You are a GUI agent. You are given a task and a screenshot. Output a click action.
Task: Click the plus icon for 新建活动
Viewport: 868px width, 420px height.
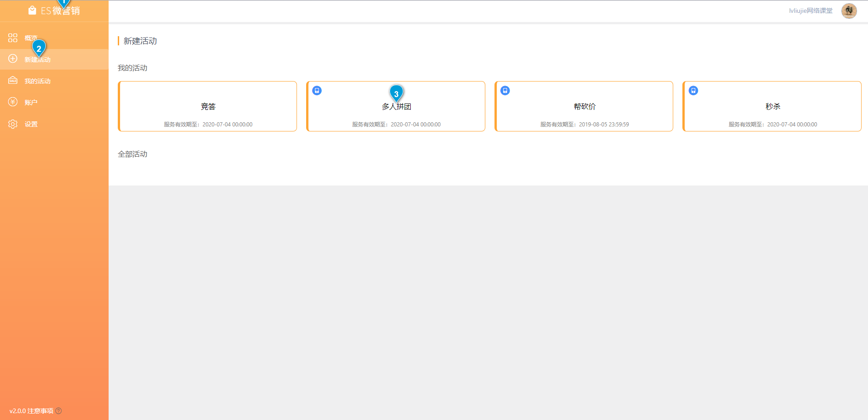(x=13, y=59)
